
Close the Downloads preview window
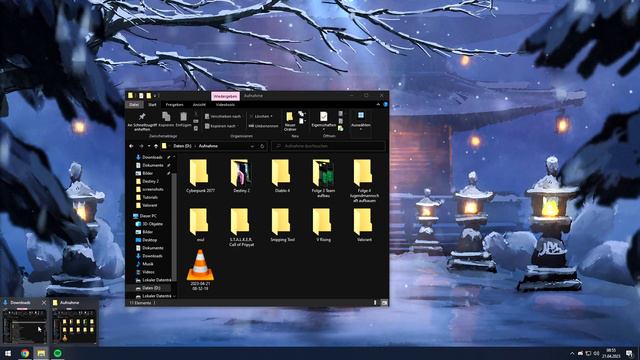pos(44,303)
